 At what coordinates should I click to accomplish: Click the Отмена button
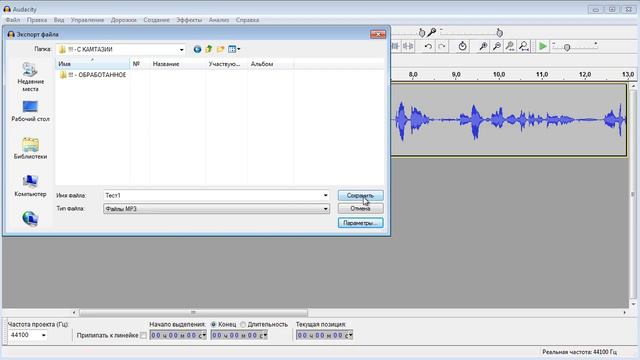pos(360,209)
